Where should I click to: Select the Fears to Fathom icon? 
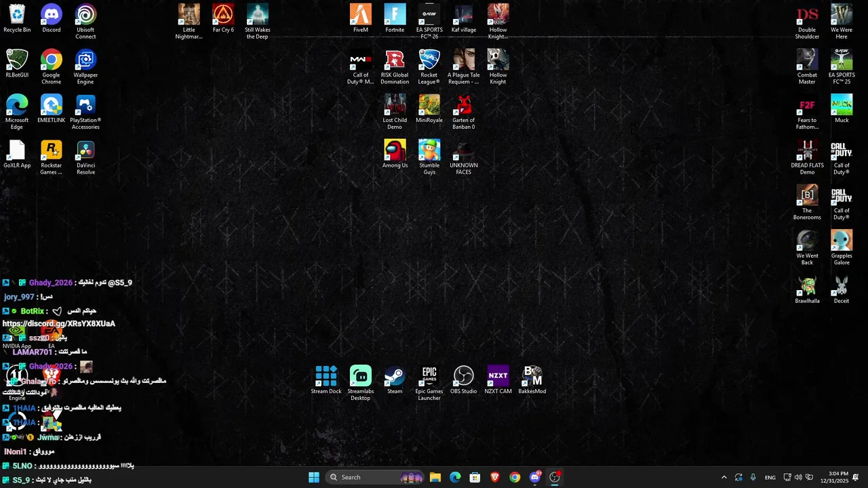point(807,112)
